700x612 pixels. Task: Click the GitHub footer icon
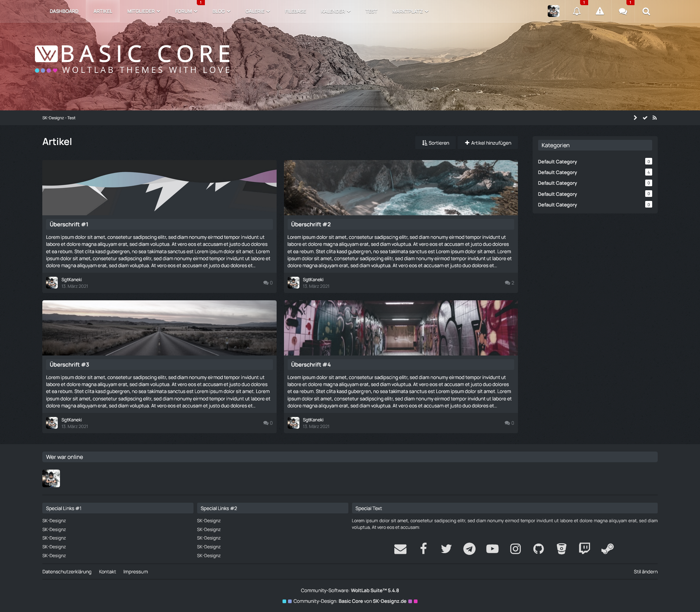click(x=538, y=549)
